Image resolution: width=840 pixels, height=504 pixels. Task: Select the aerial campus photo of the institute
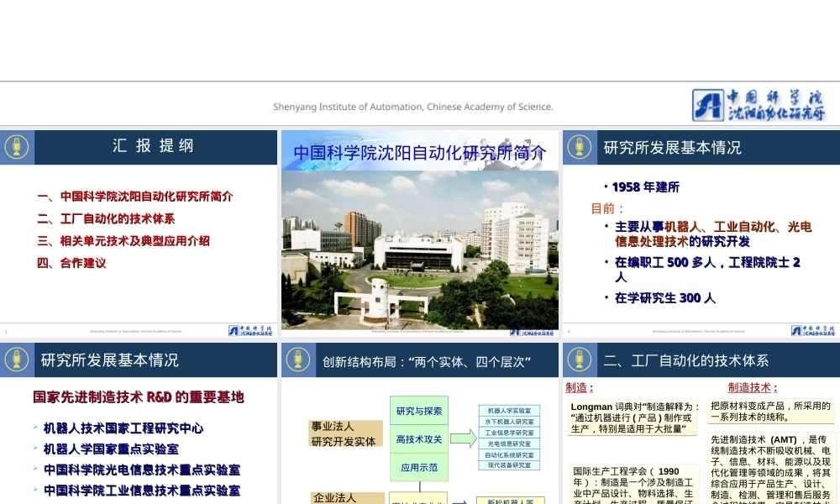[x=420, y=249]
